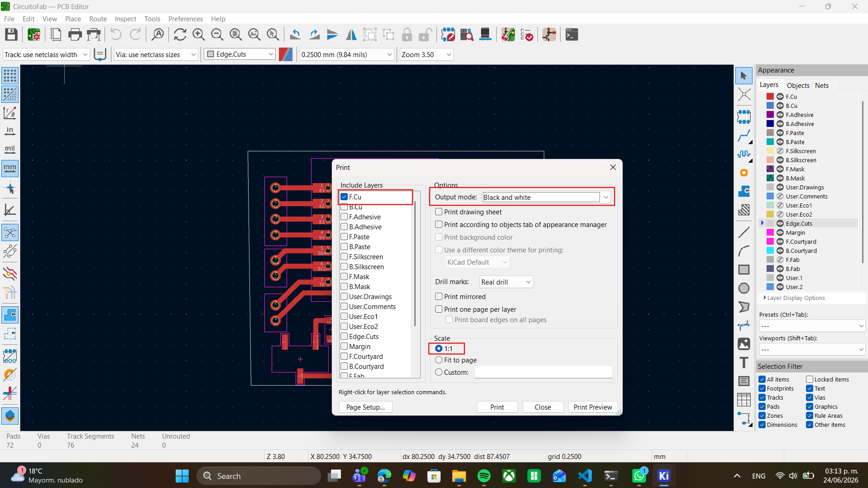
Task: Open the Drill marks dropdown
Action: tap(506, 282)
